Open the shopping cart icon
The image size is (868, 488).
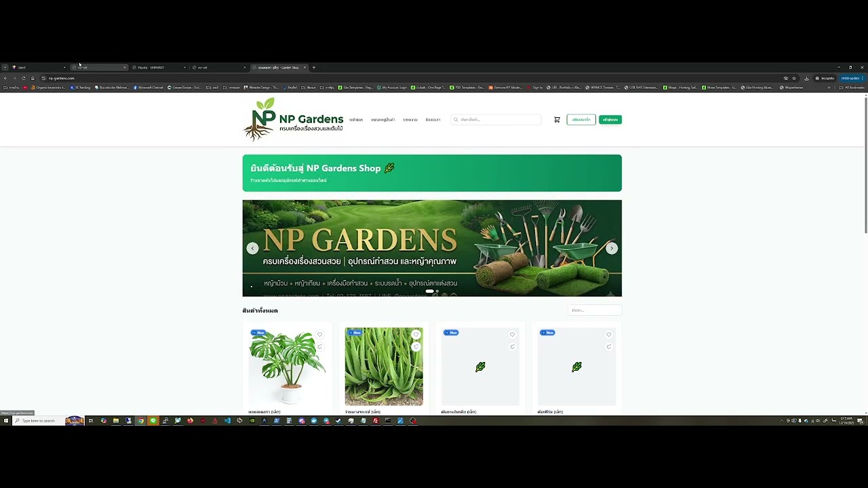click(x=557, y=120)
